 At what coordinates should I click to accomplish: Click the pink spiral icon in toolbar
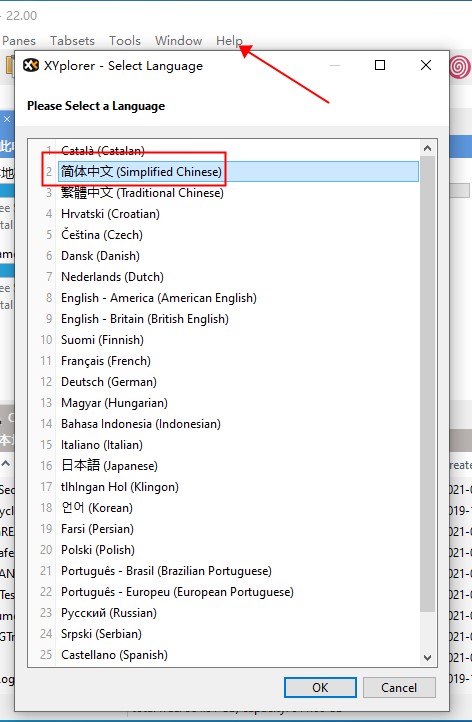tap(460, 68)
